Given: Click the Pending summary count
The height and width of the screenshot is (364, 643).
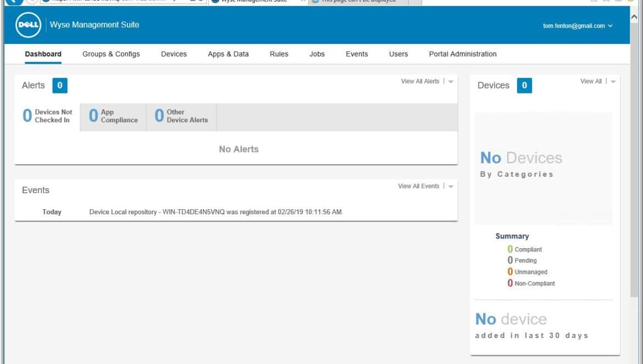Looking at the screenshot, I should coord(510,260).
